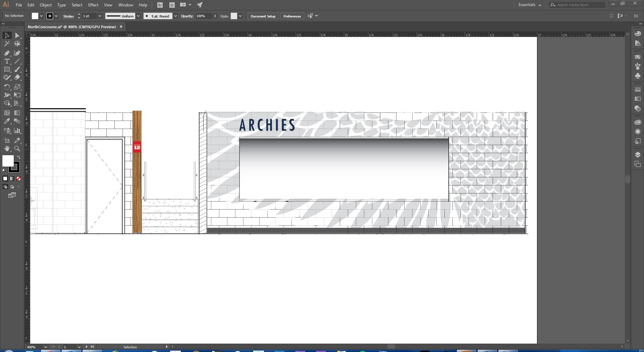644x352 pixels.
Task: Select the Selection tool
Action: point(7,35)
